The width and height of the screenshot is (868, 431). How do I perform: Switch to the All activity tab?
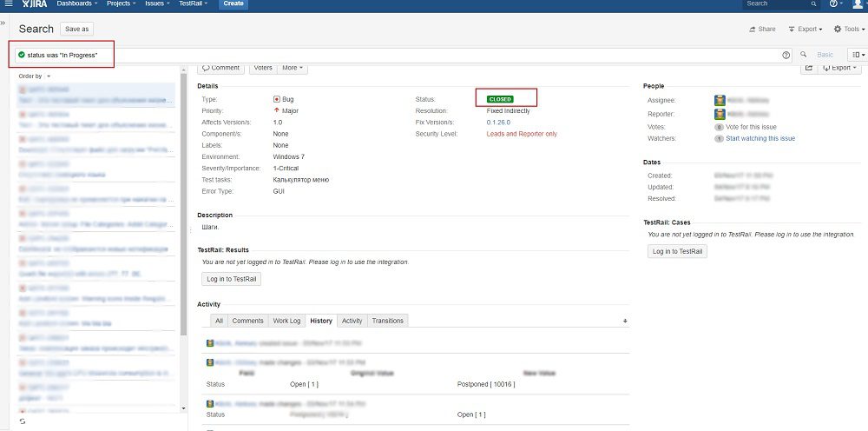coord(220,321)
